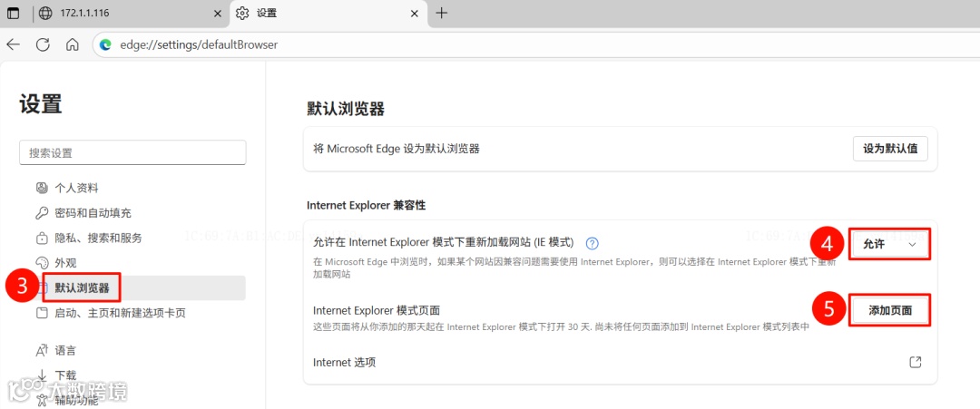Close the 设置 tab
The height and width of the screenshot is (409, 980).
point(415,13)
